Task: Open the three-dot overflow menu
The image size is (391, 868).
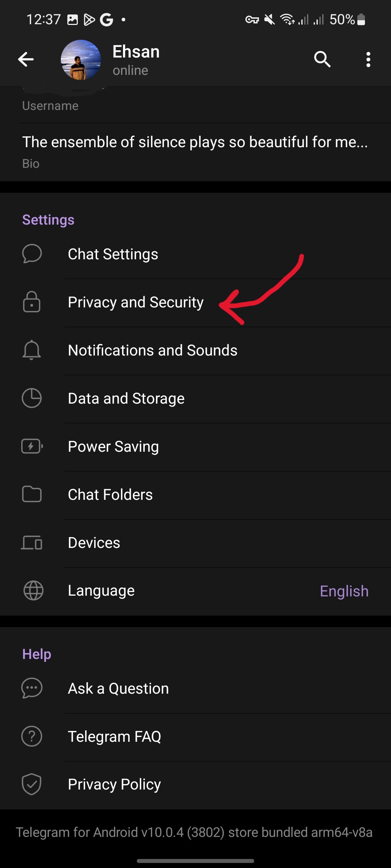Action: click(368, 59)
